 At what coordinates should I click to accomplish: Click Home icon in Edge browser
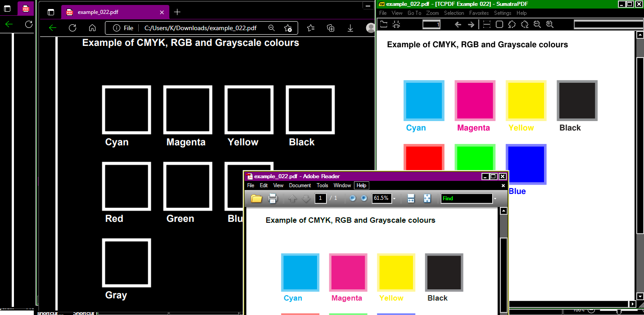click(92, 28)
